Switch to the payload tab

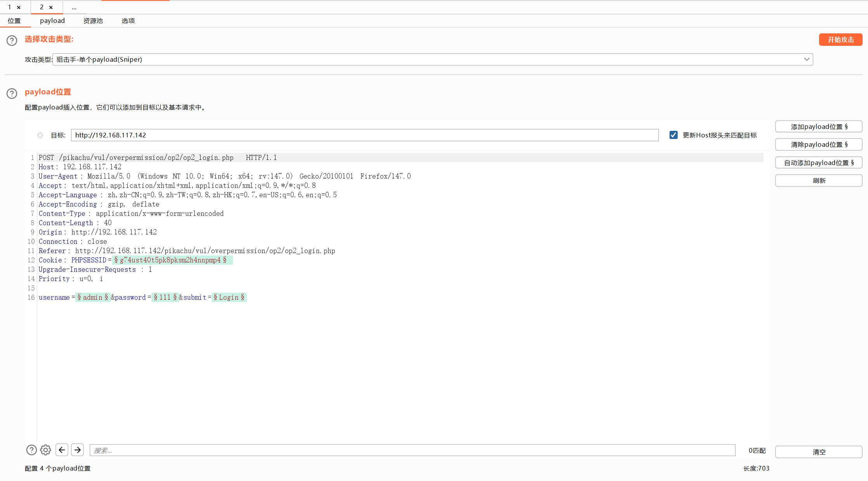[x=52, y=21]
